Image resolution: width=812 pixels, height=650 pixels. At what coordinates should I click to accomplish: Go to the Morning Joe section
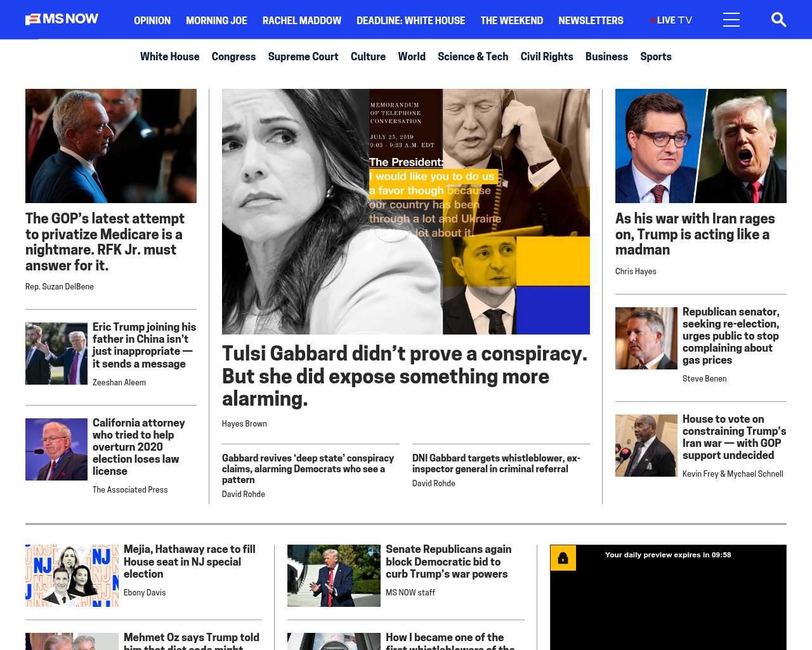click(x=216, y=20)
